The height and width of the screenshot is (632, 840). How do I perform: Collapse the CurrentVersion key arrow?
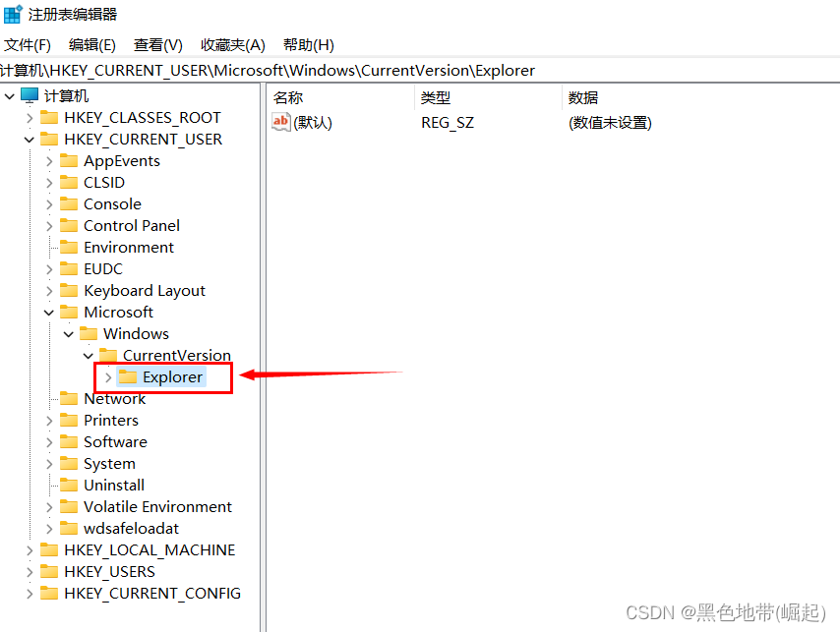pos(89,356)
